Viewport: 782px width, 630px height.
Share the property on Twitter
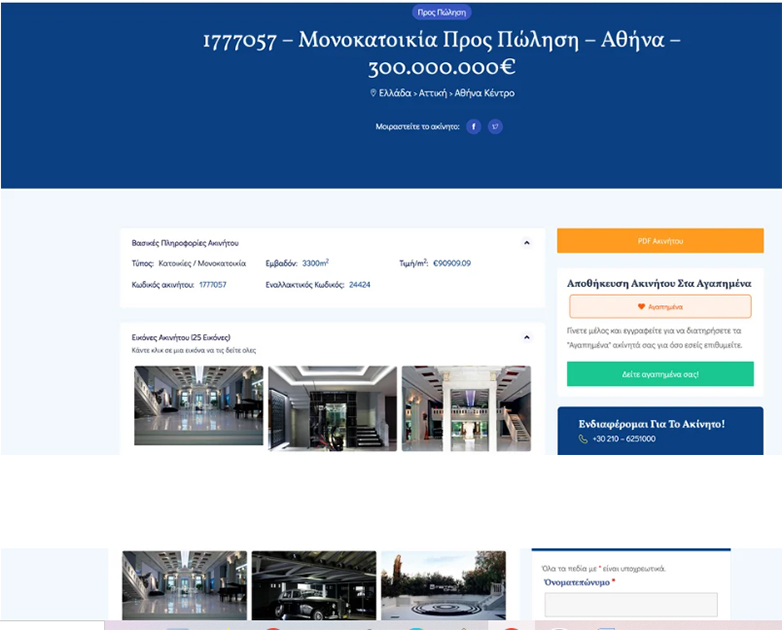[495, 127]
